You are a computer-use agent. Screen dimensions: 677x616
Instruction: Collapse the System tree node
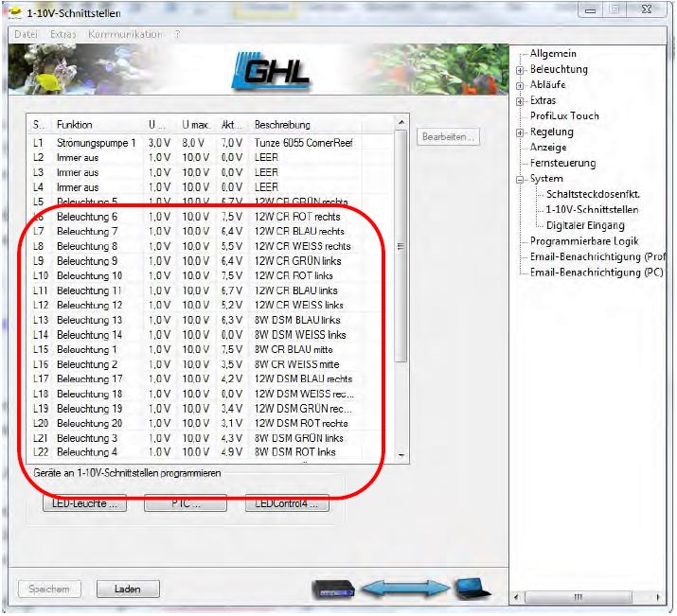point(520,179)
